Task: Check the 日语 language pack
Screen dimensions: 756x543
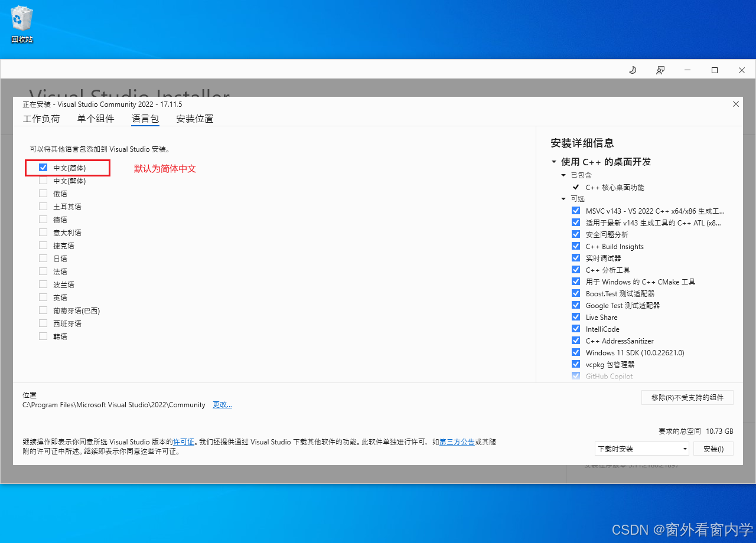Action: (43, 259)
